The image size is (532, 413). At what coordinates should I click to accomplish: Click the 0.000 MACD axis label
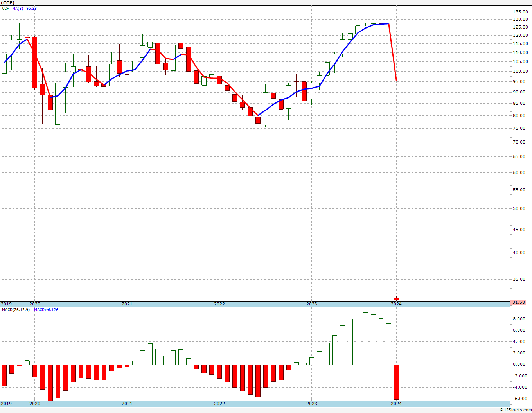tap(519, 364)
